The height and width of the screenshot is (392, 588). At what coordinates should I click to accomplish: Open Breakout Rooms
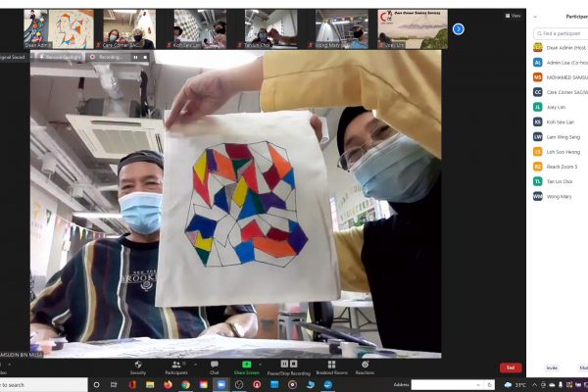pyautogui.click(x=331, y=367)
